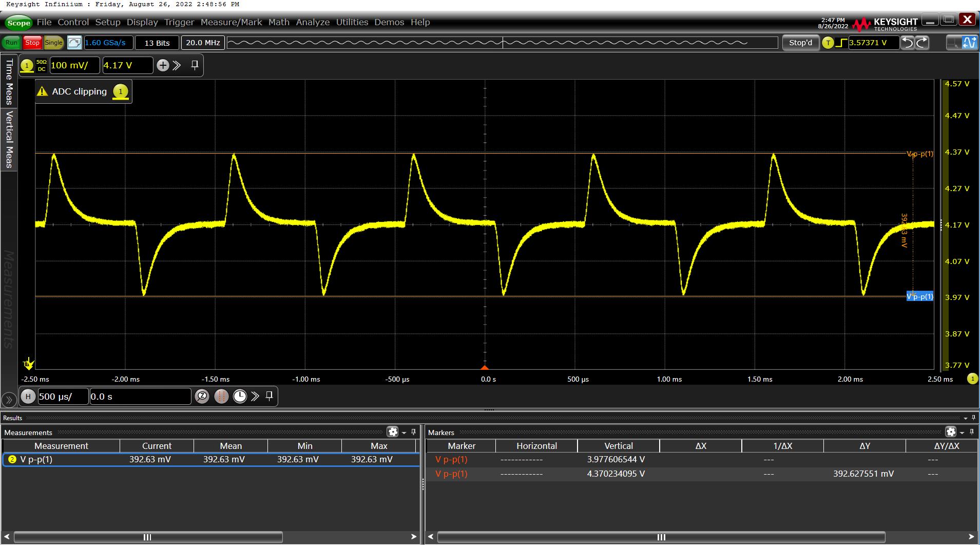Open the Measure/Mark menu

pyautogui.click(x=231, y=22)
